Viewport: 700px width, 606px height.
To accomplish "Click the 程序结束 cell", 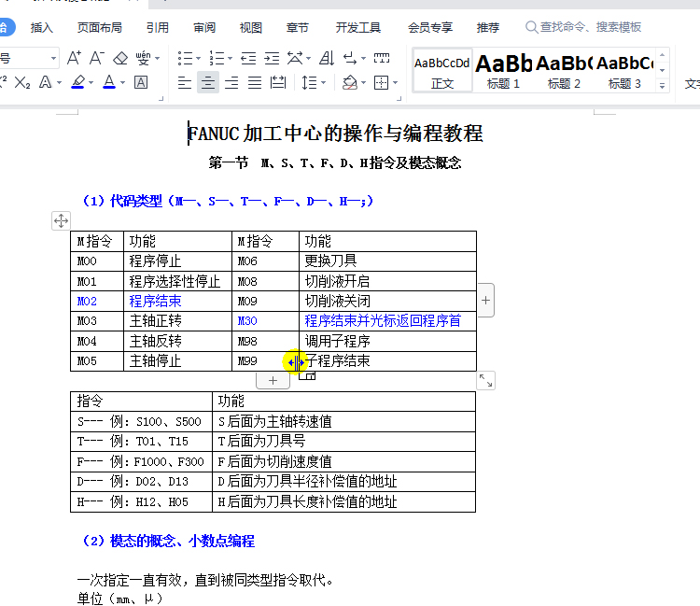I will (x=177, y=302).
